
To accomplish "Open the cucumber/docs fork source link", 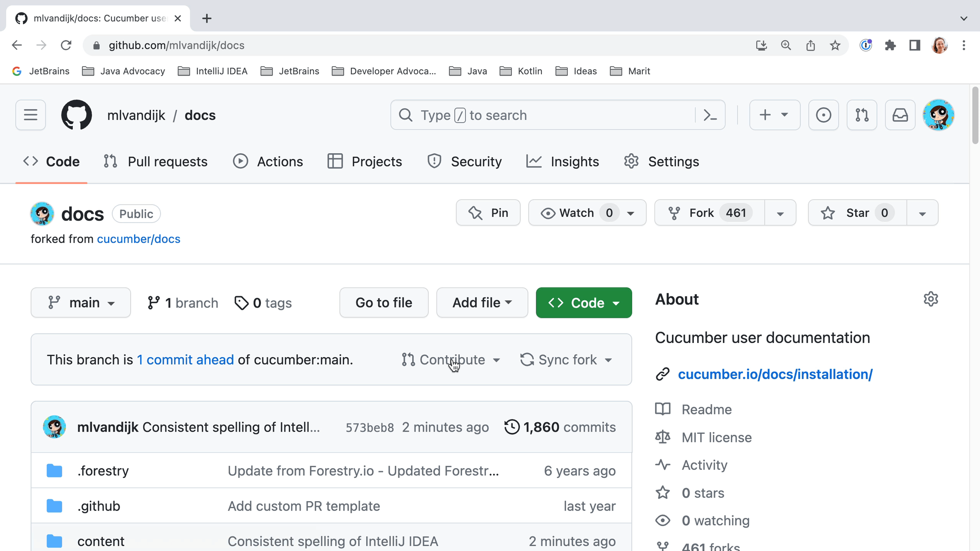I will pos(138,239).
